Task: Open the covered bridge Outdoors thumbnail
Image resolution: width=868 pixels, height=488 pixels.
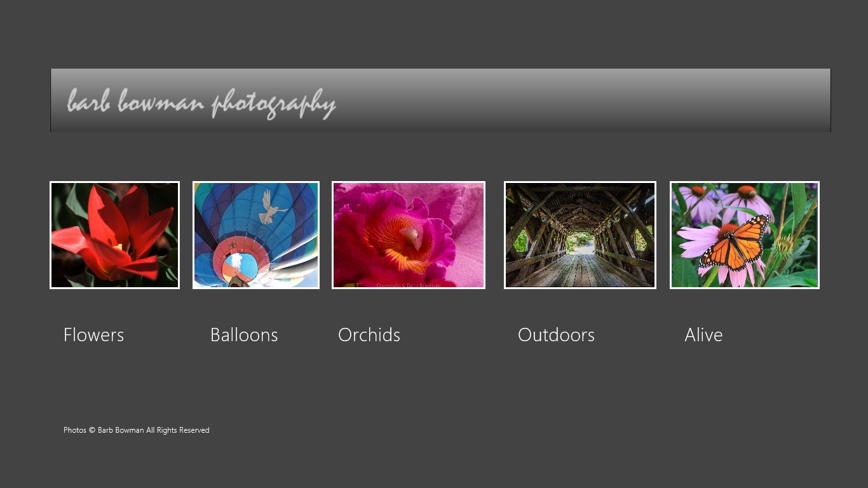Action: point(580,235)
